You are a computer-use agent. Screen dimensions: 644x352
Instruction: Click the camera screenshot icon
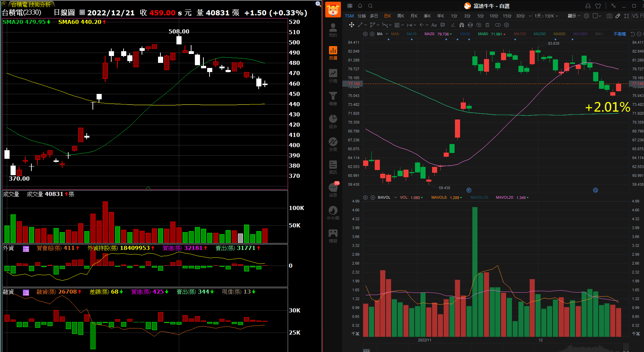point(610,16)
